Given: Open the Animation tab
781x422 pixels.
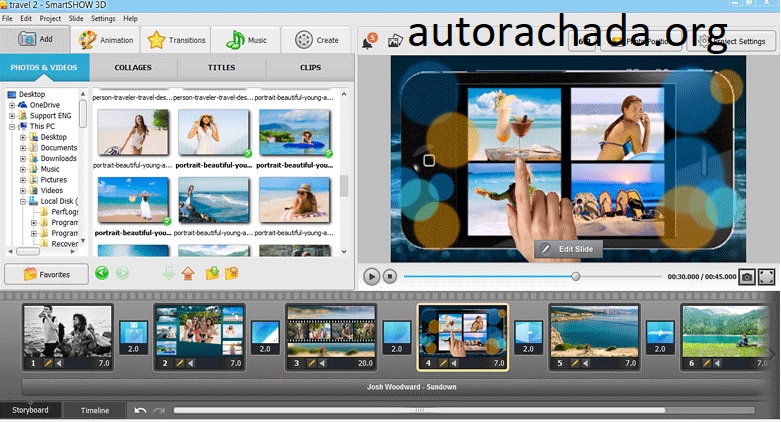Looking at the screenshot, I should 106,40.
